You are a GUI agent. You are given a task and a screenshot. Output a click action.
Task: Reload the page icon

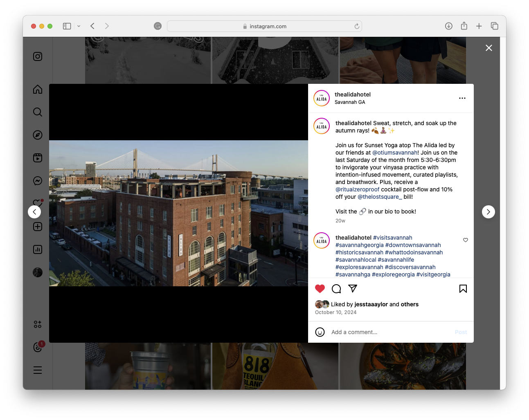(357, 26)
